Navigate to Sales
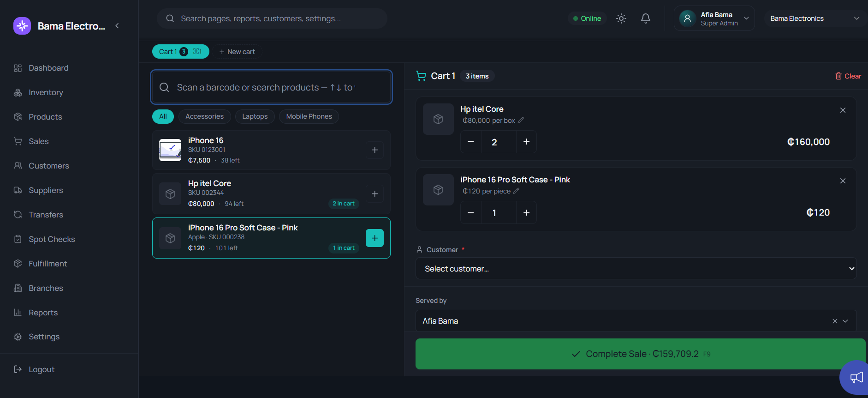868x398 pixels. pyautogui.click(x=39, y=141)
